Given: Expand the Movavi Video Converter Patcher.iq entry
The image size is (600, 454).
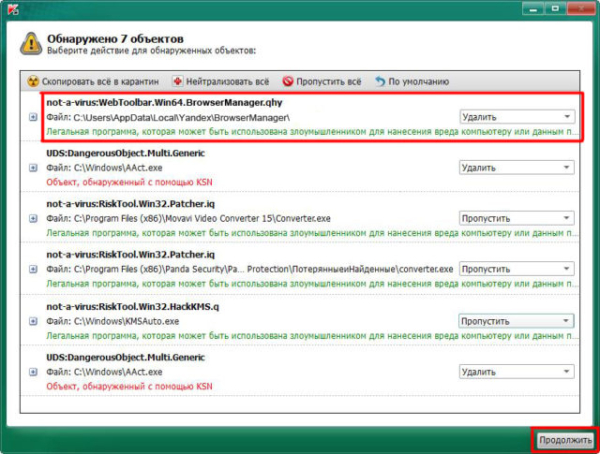Looking at the screenshot, I should [33, 218].
